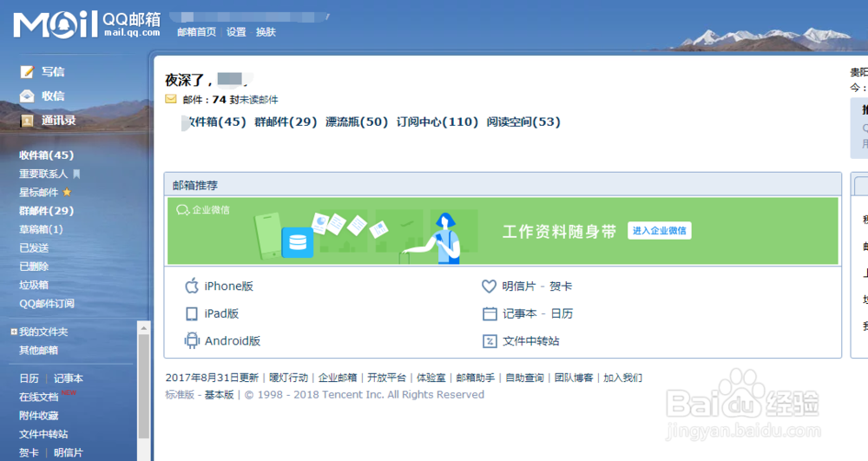Open the 已发送 folder
The width and height of the screenshot is (868, 461).
pyautogui.click(x=34, y=248)
